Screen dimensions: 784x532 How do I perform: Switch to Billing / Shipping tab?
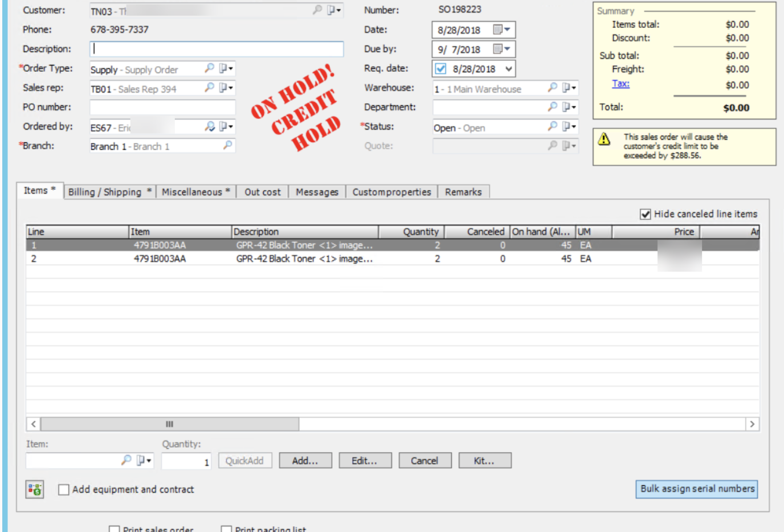[109, 192]
